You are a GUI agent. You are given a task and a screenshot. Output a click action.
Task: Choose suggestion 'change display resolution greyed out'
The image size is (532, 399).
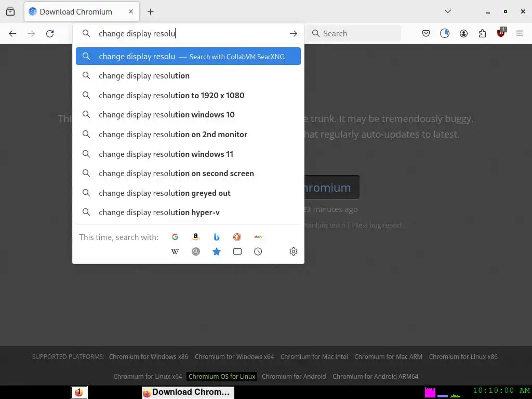coord(188,193)
